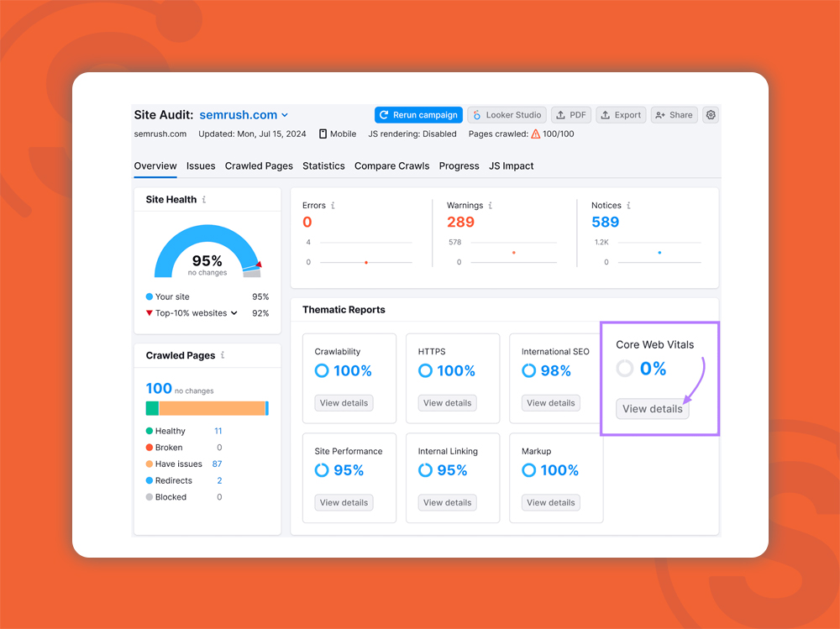Click the Errors count 0
This screenshot has width=840, height=629.
[x=307, y=222]
